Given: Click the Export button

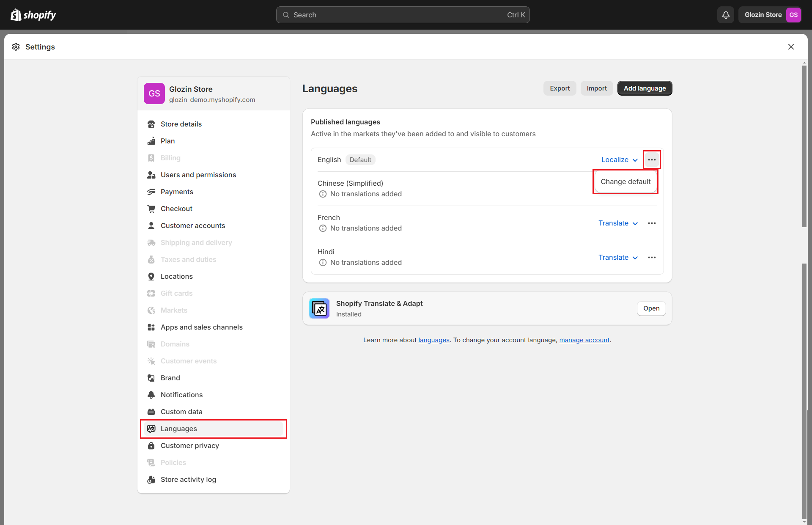Looking at the screenshot, I should pos(560,88).
